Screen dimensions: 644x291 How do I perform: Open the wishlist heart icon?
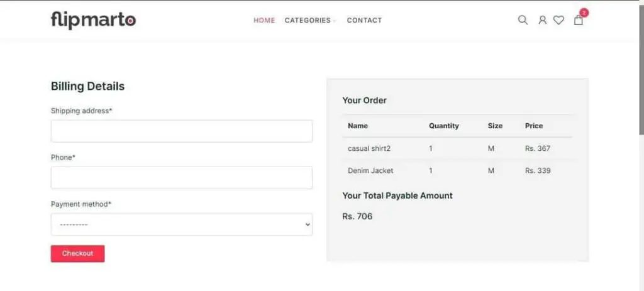[558, 20]
